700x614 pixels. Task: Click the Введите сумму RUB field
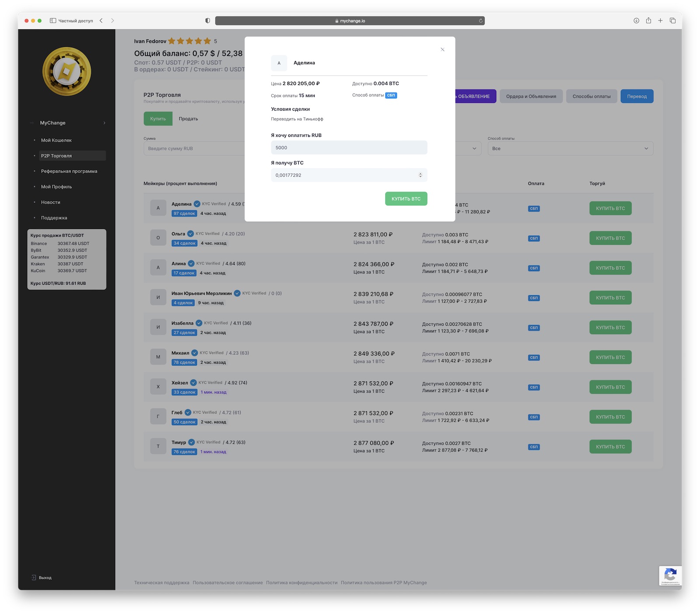click(x=194, y=149)
